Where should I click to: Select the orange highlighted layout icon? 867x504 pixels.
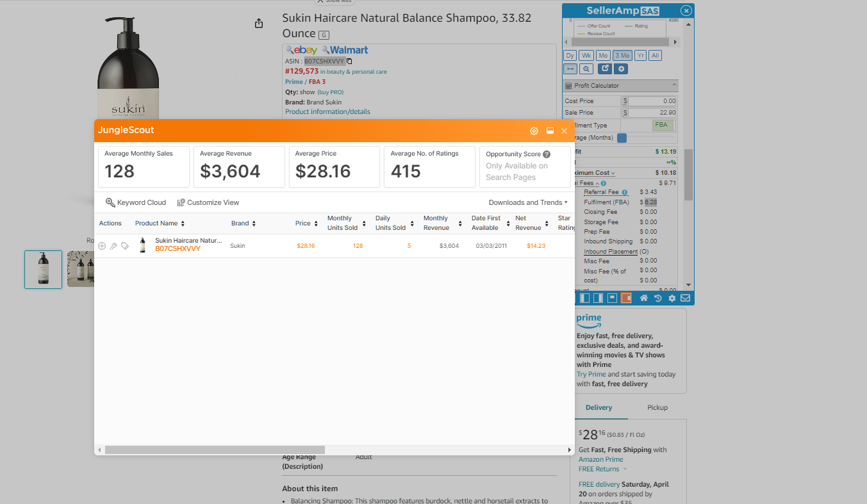click(626, 298)
